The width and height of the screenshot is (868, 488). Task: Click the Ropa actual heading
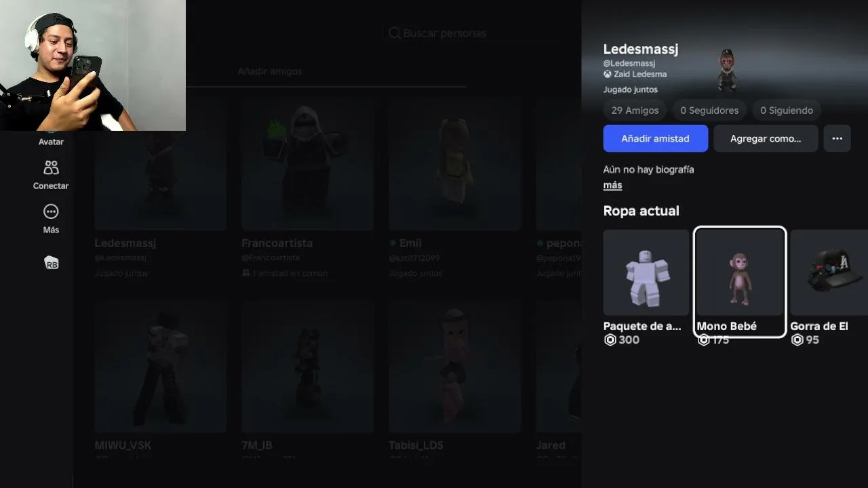[x=641, y=211]
